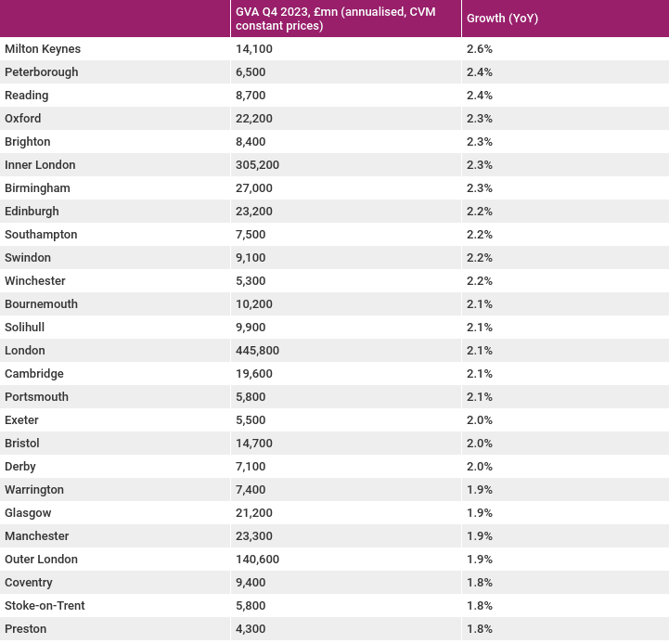Select the London row label
Image resolution: width=669 pixels, height=644 pixels.
point(25,351)
